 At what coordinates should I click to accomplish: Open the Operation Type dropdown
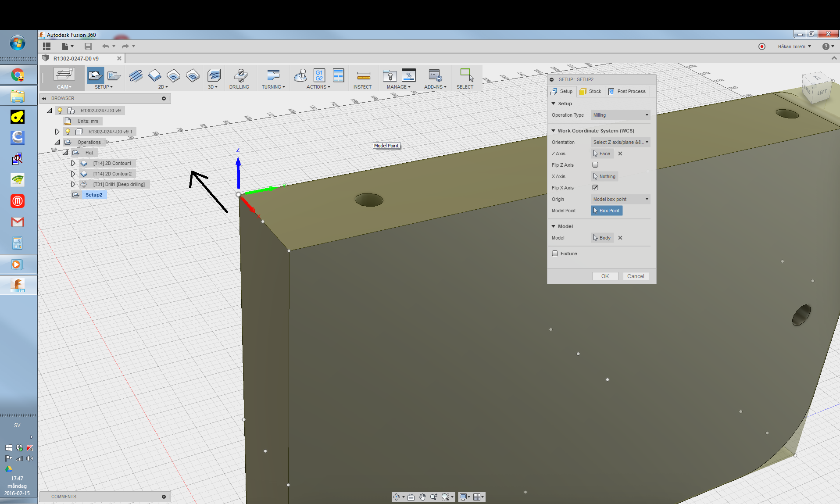point(620,115)
